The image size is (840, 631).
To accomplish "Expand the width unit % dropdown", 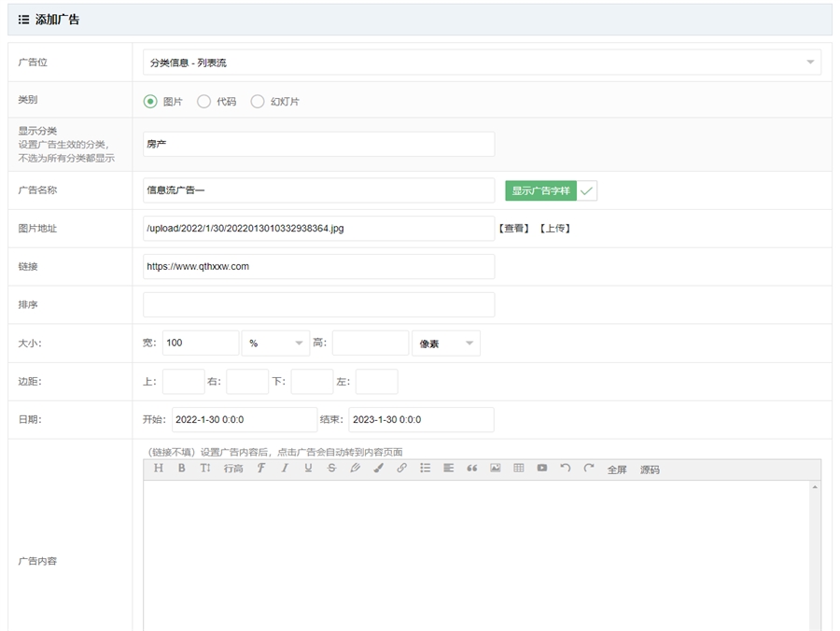I will (275, 344).
